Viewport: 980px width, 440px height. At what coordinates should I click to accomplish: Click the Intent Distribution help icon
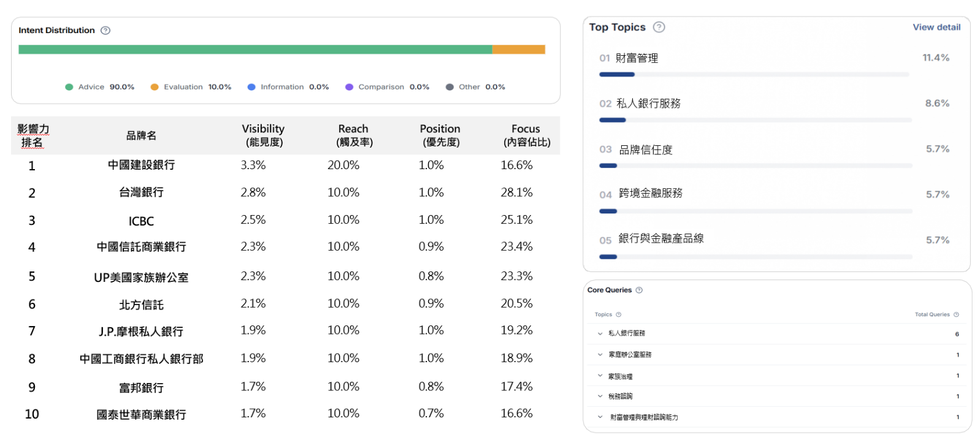pos(105,31)
